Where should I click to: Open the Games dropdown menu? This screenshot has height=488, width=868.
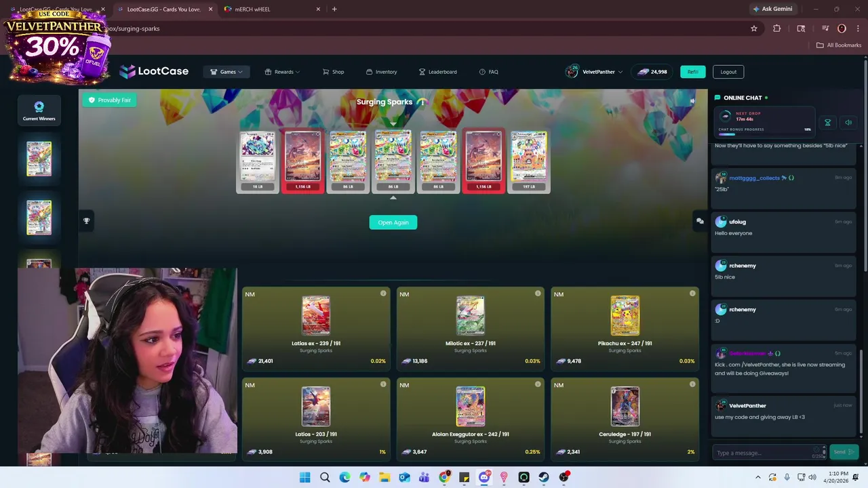click(226, 72)
